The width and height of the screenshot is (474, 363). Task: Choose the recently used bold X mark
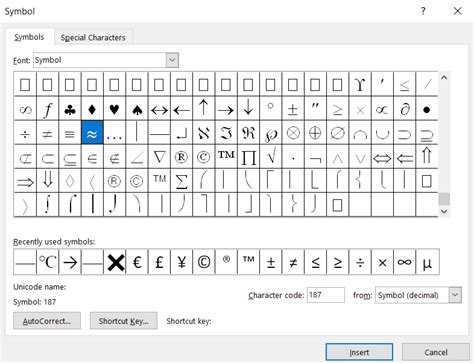[x=115, y=262]
